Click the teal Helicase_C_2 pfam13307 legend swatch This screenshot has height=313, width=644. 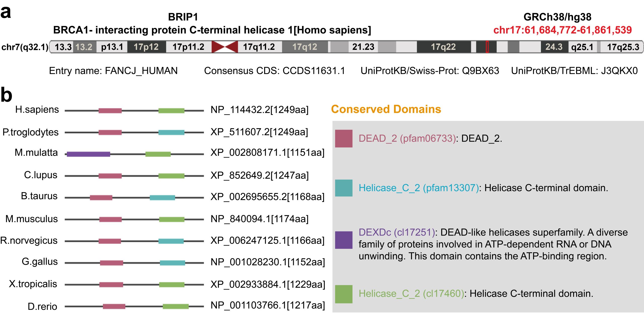pos(343,188)
